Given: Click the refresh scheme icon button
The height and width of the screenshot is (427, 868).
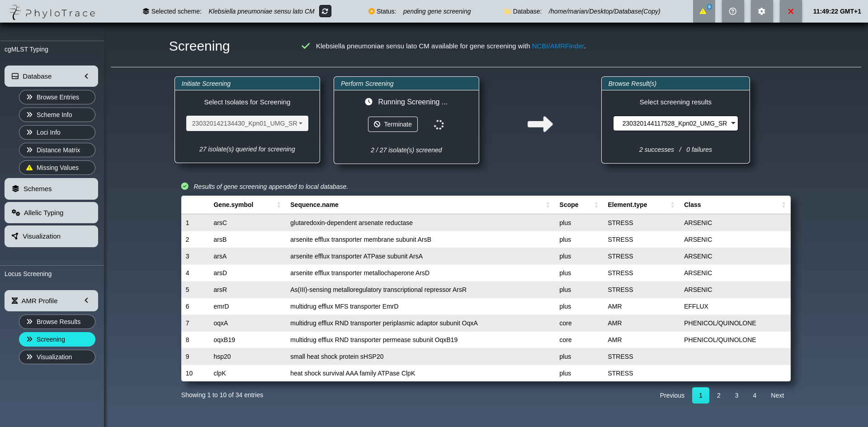Looking at the screenshot, I should click(325, 11).
